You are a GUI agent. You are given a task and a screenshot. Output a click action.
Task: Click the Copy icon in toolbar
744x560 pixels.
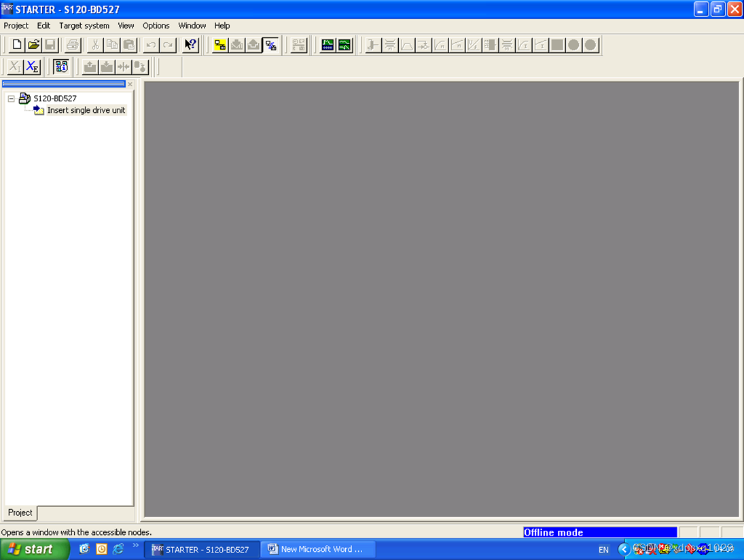coord(113,45)
